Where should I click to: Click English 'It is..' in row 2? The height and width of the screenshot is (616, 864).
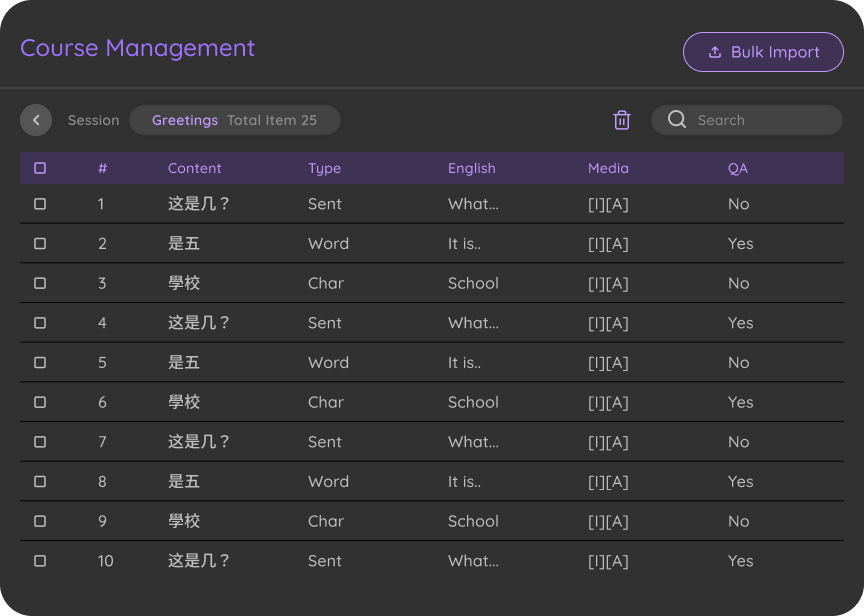tap(465, 244)
